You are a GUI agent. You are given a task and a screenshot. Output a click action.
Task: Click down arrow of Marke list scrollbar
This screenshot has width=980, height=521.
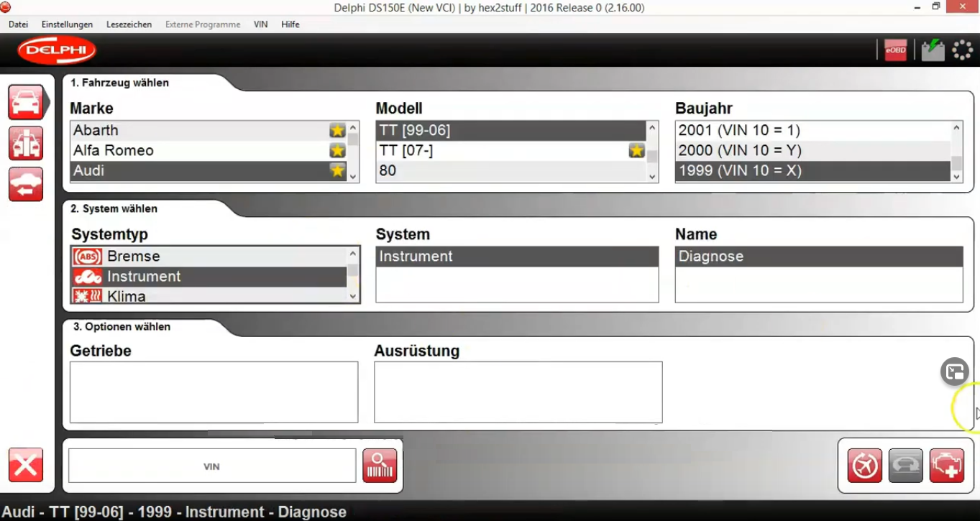[353, 175]
